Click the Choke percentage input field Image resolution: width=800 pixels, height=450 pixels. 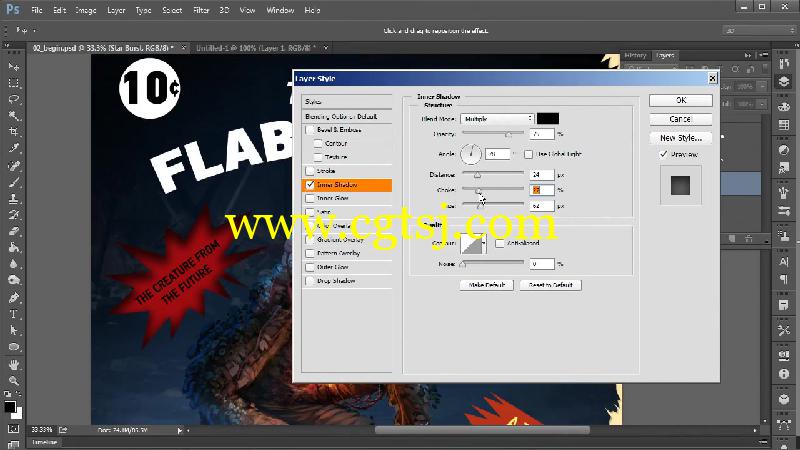point(541,190)
